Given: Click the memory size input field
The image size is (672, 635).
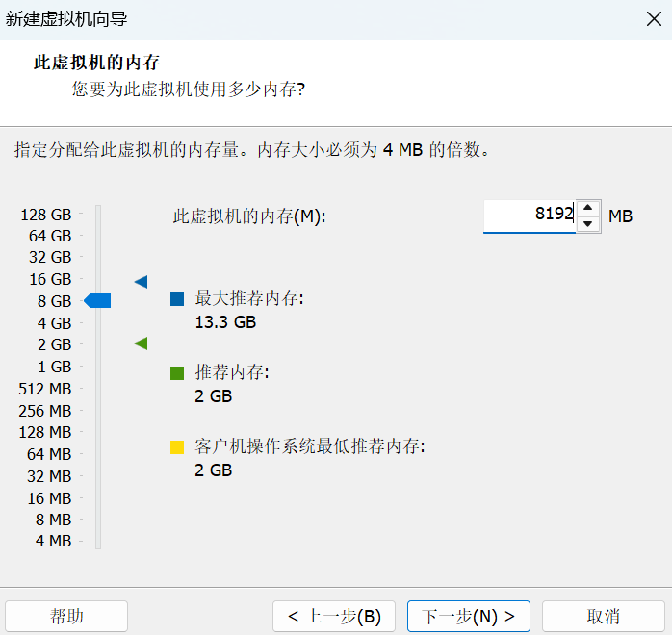Looking at the screenshot, I should (x=529, y=216).
